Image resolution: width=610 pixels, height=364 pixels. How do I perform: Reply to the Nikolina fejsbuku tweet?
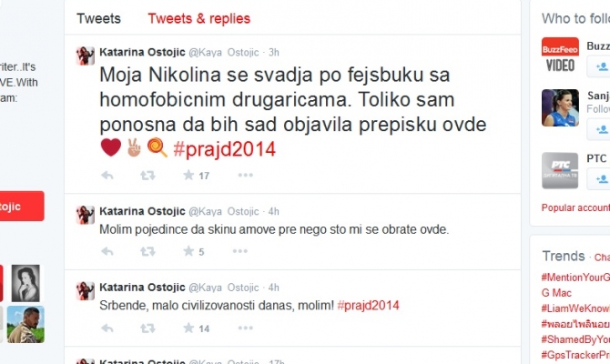point(107,176)
